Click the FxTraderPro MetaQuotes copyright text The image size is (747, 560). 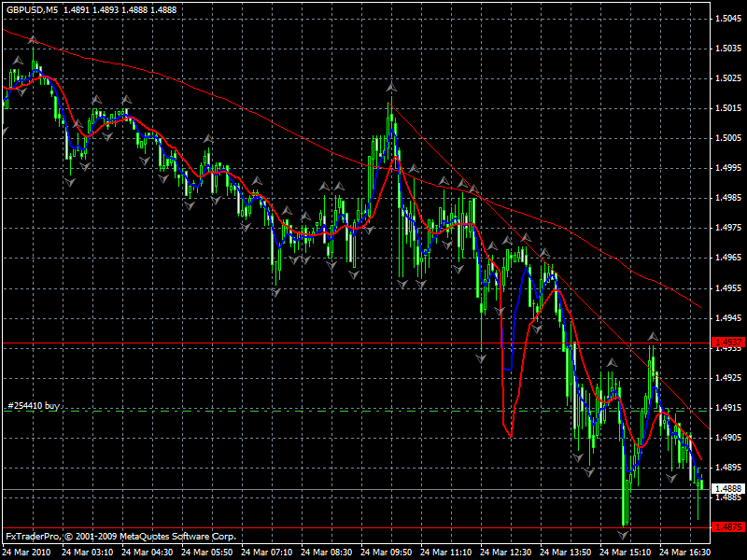120,536
